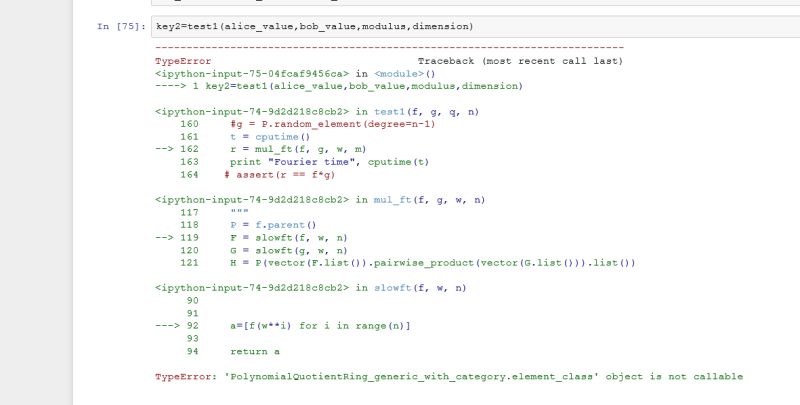Screen dimensions: 800x405
Task: Click line 162 'r = mul_ft(f, g, w, m)'
Action: click(261, 149)
